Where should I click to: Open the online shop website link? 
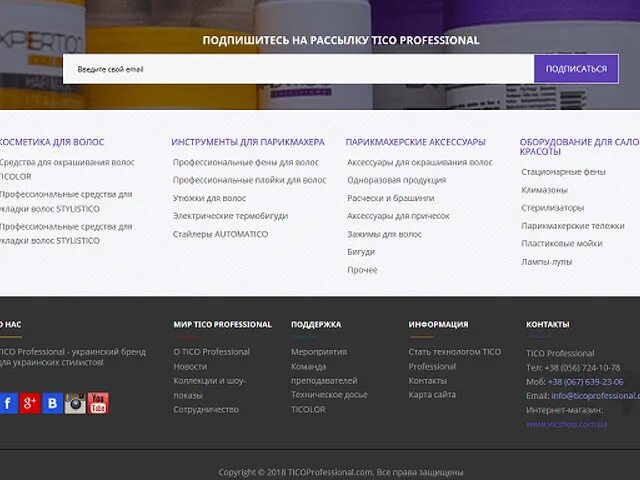567,424
